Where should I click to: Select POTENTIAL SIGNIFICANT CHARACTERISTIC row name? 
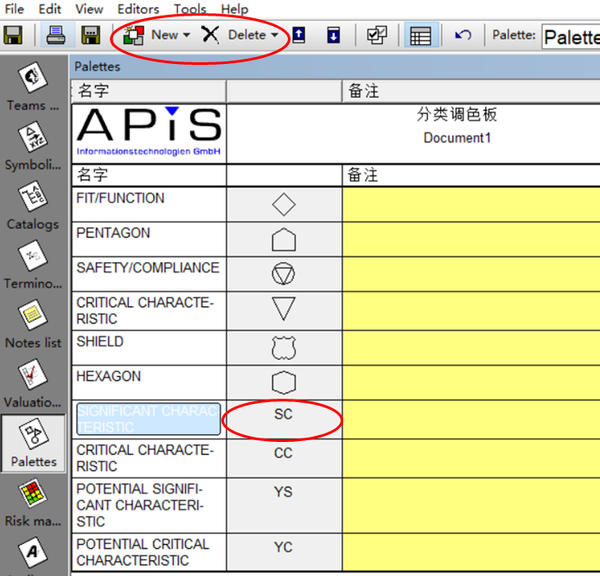point(140,505)
